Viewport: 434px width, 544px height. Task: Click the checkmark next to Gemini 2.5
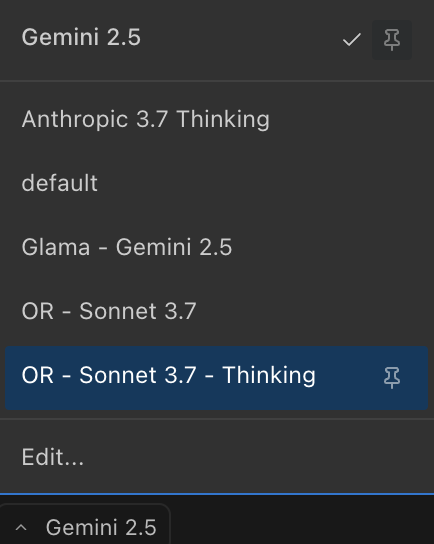click(x=352, y=40)
